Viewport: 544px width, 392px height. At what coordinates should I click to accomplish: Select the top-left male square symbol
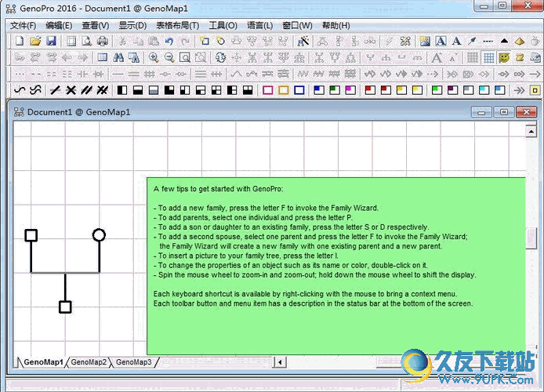tap(31, 235)
